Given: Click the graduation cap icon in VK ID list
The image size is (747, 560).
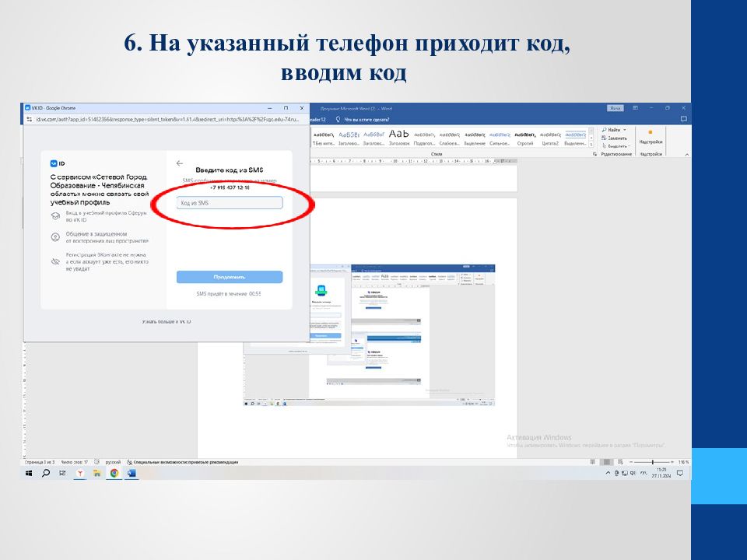Looking at the screenshot, I should (x=56, y=216).
